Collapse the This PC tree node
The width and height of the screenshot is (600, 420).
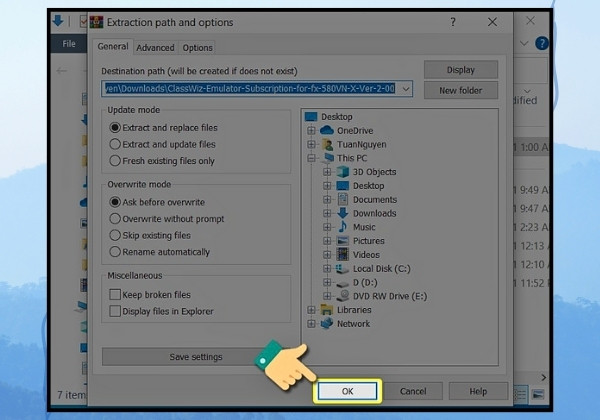311,158
